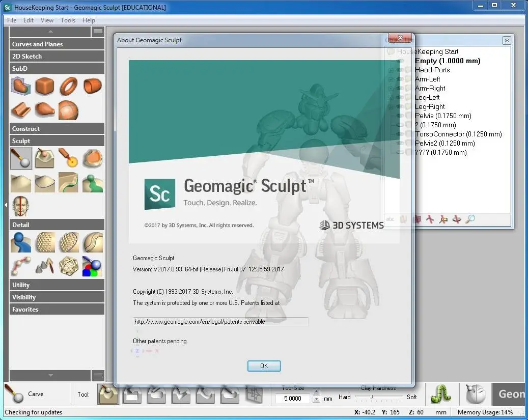Open the Tools menu
This screenshot has width=528, height=420.
click(x=68, y=20)
